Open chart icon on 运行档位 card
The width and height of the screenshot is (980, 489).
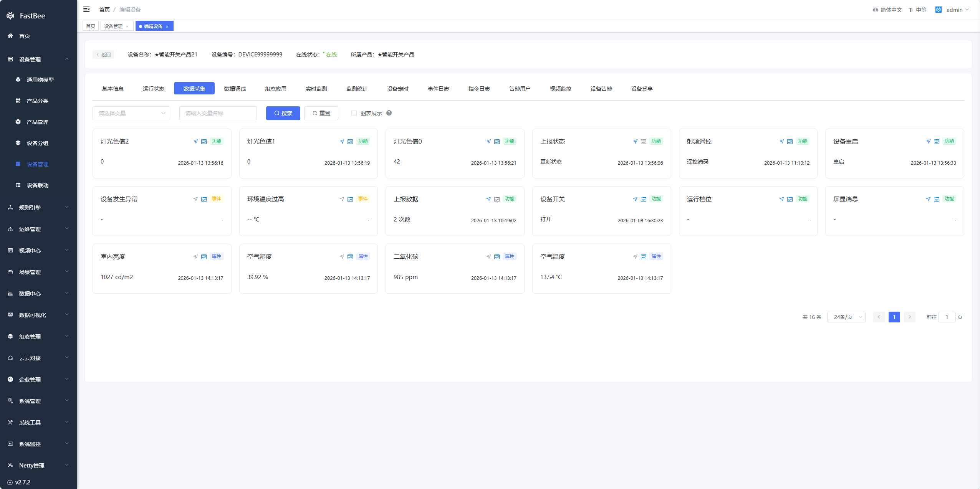[x=790, y=199]
